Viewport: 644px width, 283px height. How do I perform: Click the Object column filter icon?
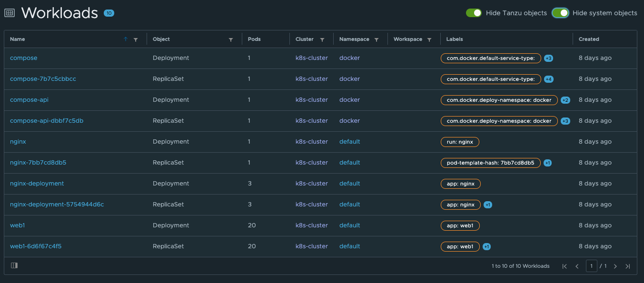[231, 39]
